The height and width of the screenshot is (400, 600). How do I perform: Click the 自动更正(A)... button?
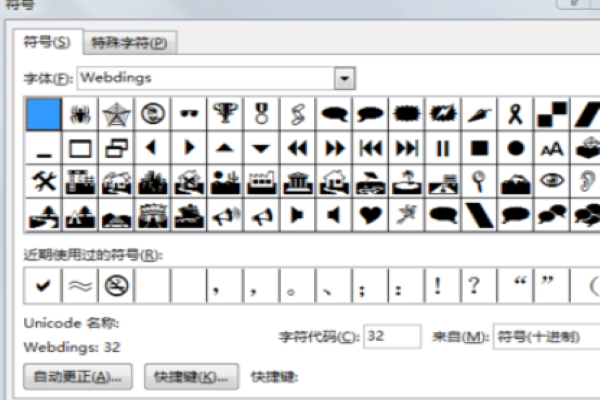78,377
